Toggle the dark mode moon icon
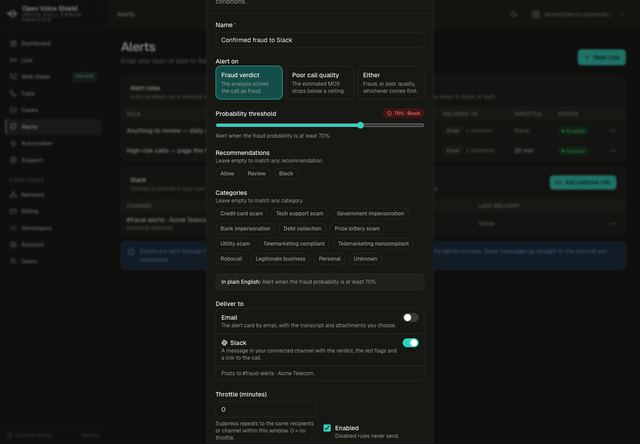The width and height of the screenshot is (640, 444). coord(514,14)
